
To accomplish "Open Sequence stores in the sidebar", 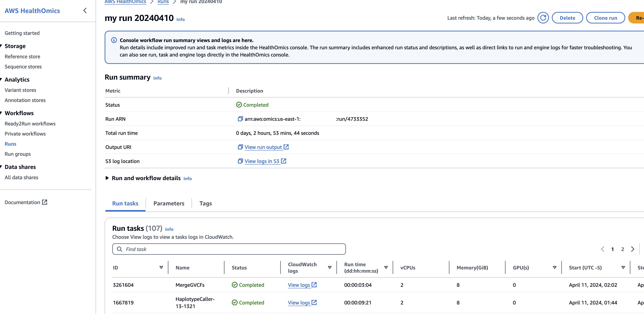I will tap(23, 67).
